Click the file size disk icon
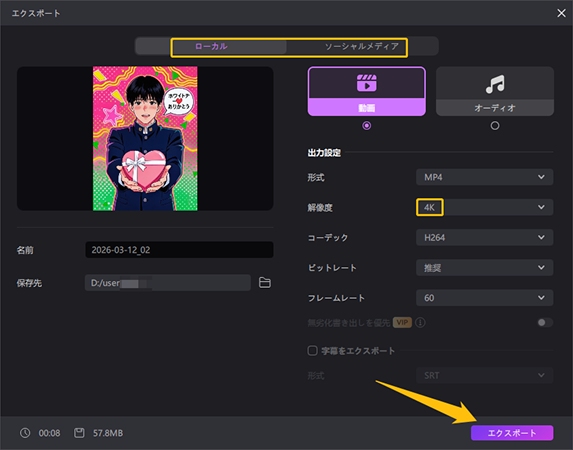The image size is (573, 450). (x=79, y=433)
